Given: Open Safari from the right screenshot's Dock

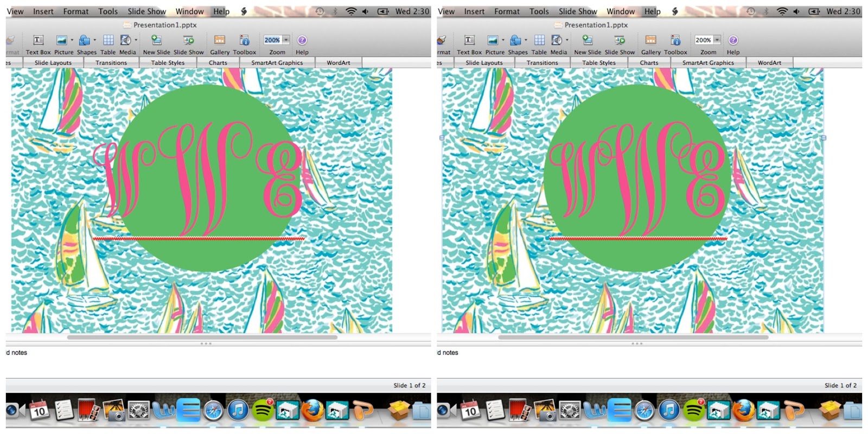Looking at the screenshot, I should click(644, 410).
